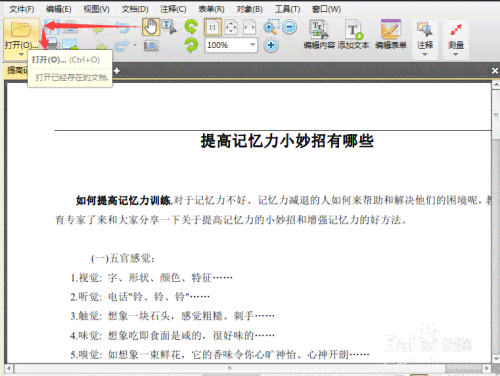Screen dimensions: 500x376
Task: Click the line starting 3.触觉
Action: click(172, 316)
